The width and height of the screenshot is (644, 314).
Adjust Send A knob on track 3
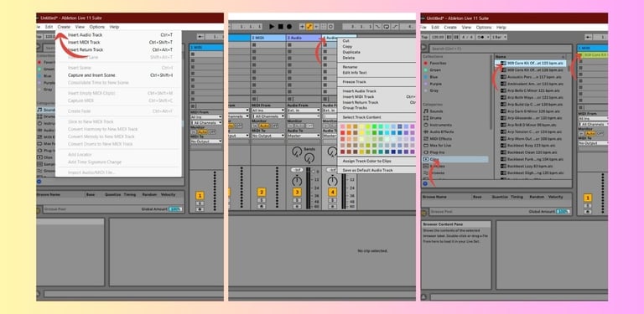pyautogui.click(x=297, y=152)
